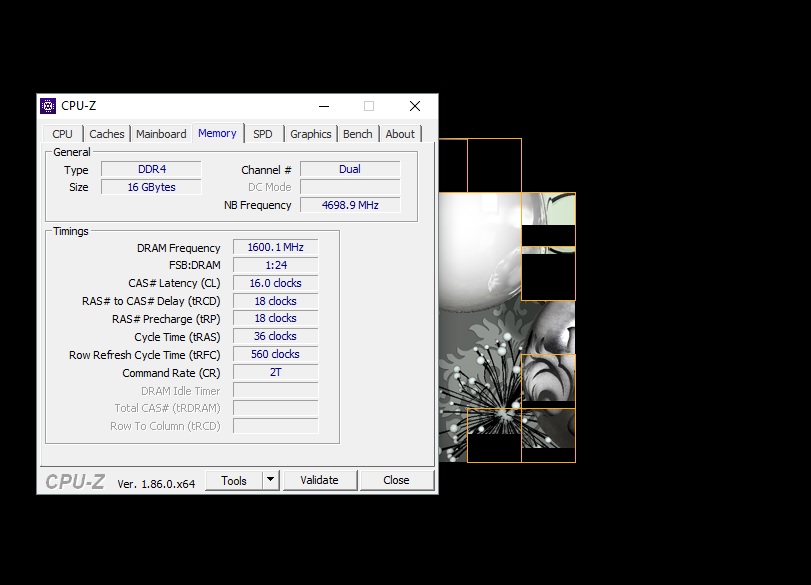
Task: Open the CPU tab
Action: [63, 134]
